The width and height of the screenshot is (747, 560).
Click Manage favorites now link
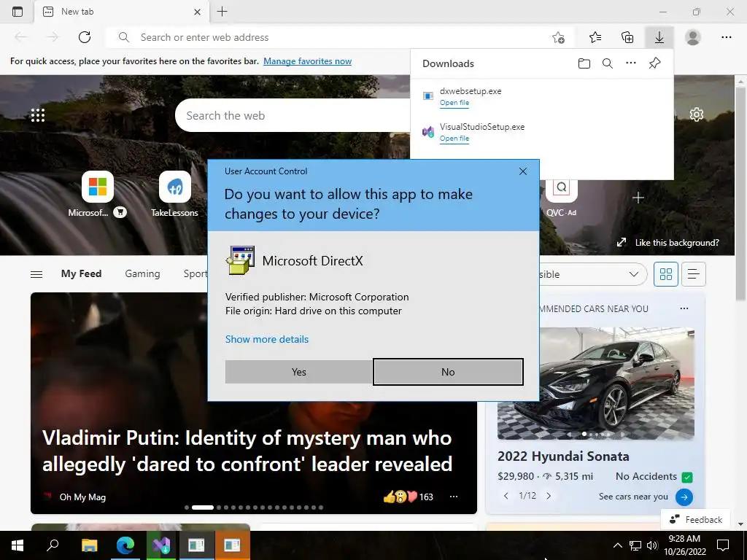click(307, 61)
